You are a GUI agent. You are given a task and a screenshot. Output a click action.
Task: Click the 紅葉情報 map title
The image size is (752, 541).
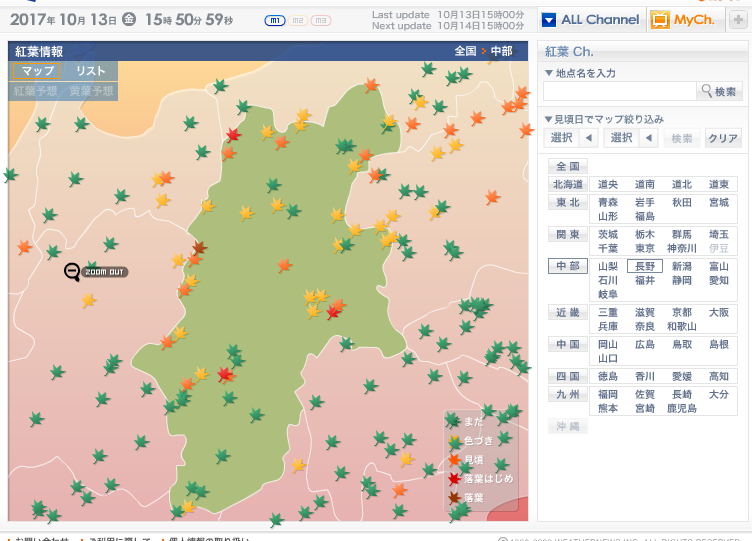tap(39, 51)
